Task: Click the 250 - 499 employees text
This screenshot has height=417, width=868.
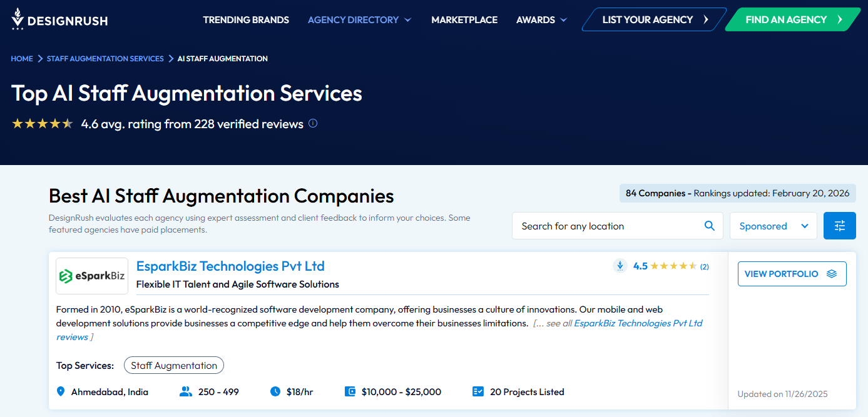Action: pyautogui.click(x=218, y=392)
